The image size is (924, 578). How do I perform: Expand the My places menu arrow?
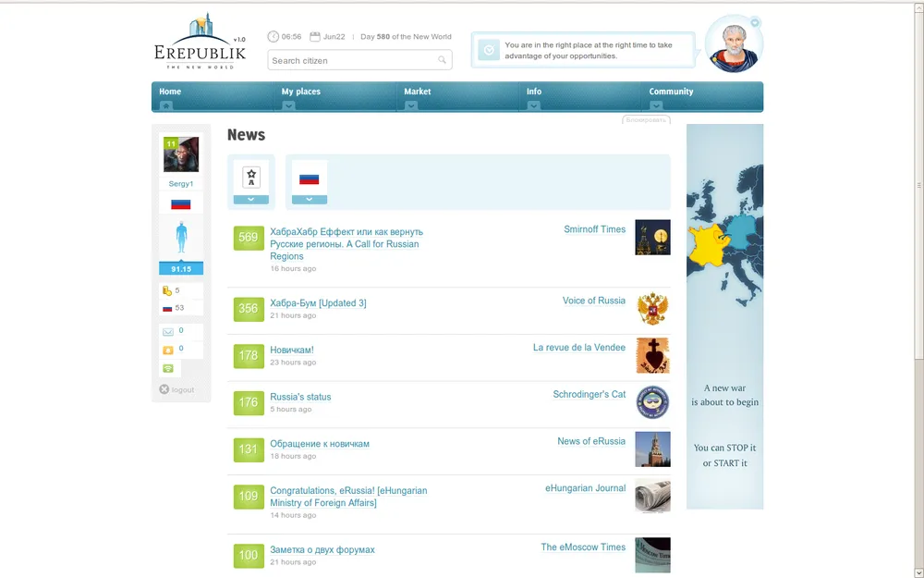click(x=288, y=105)
